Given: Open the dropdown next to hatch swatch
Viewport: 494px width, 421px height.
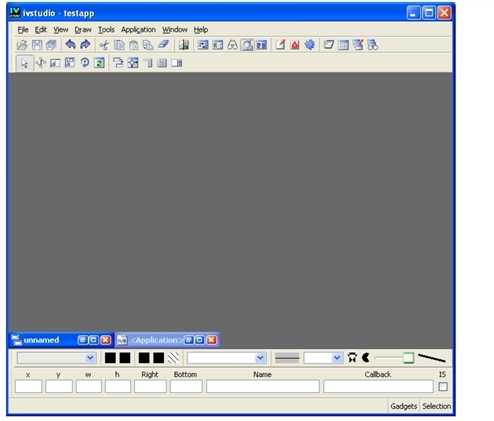Looking at the screenshot, I should tap(260, 358).
